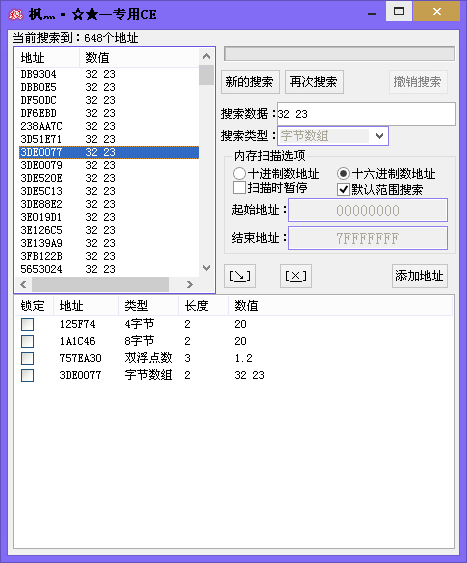Select address 3E126C5 in results

[x=41, y=230]
